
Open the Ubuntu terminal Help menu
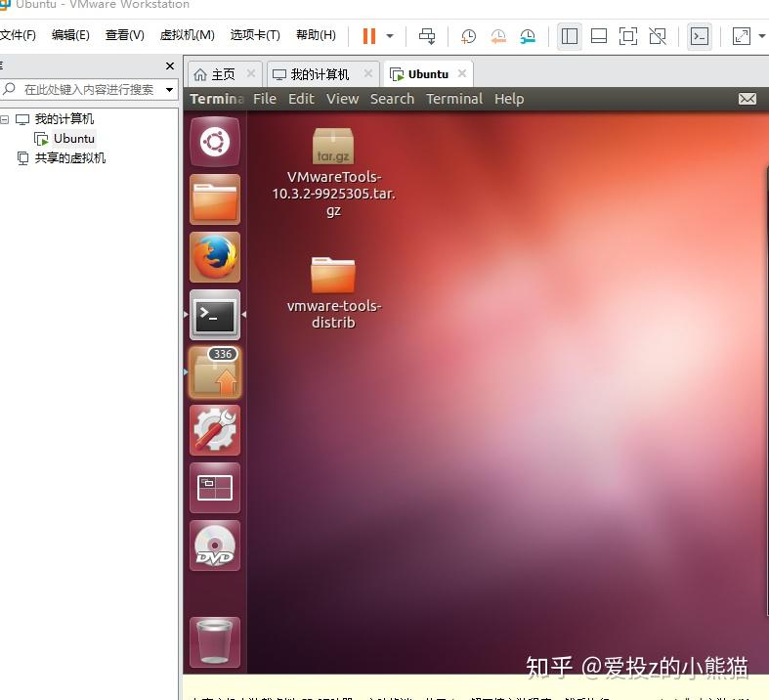tap(509, 99)
